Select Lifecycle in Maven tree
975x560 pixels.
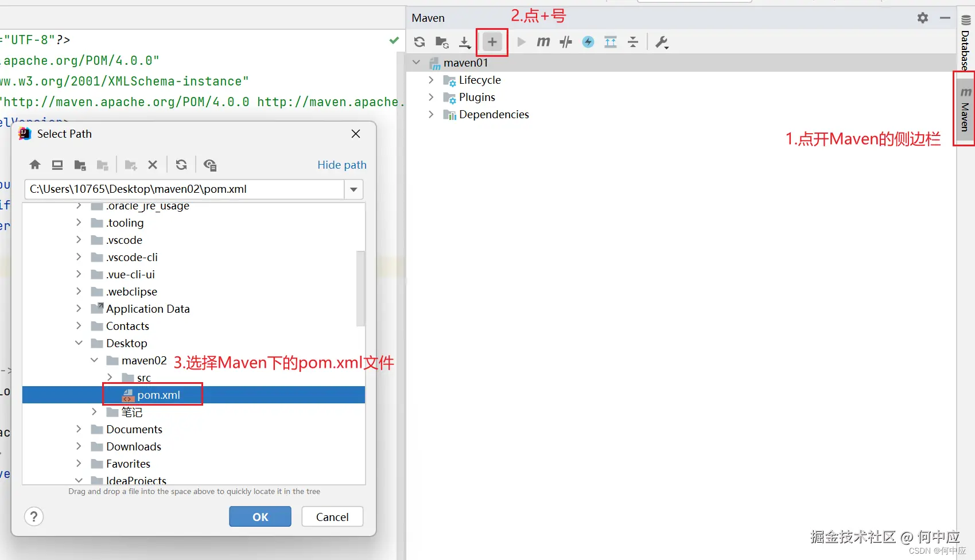(480, 80)
